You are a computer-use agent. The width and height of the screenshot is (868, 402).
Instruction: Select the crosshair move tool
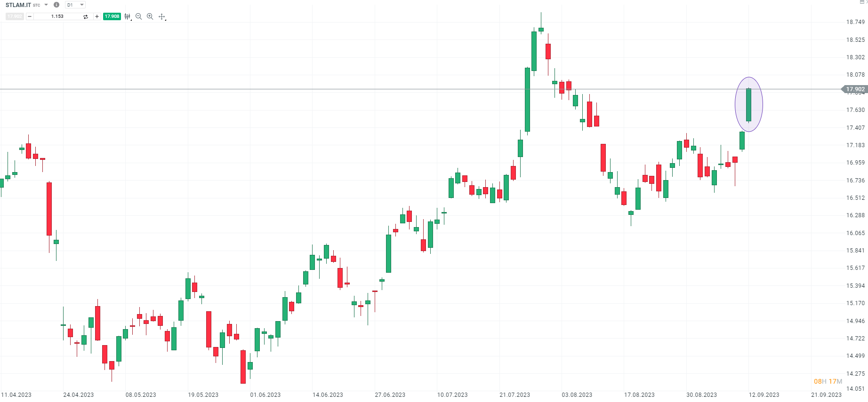coord(162,16)
